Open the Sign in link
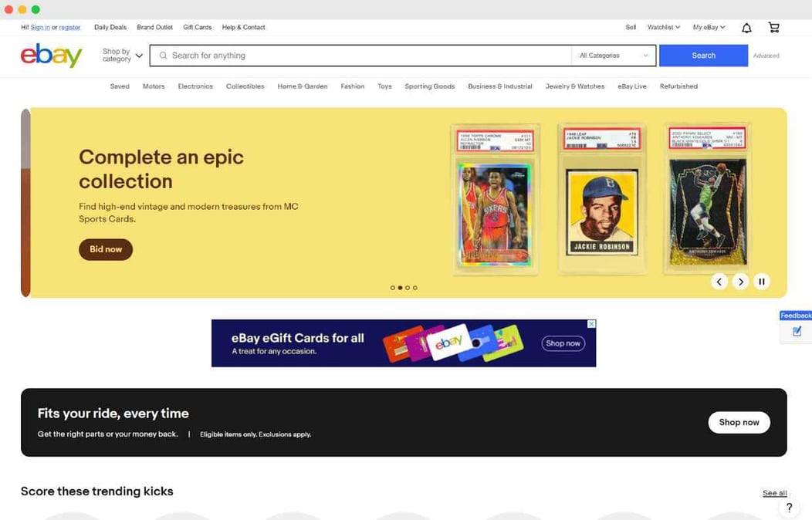This screenshot has width=812, height=520. pos(39,27)
